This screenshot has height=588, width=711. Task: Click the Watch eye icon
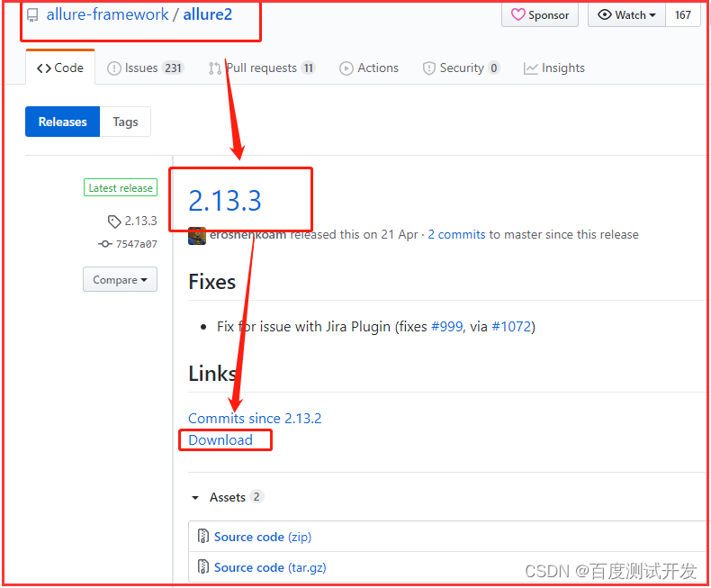pos(605,14)
